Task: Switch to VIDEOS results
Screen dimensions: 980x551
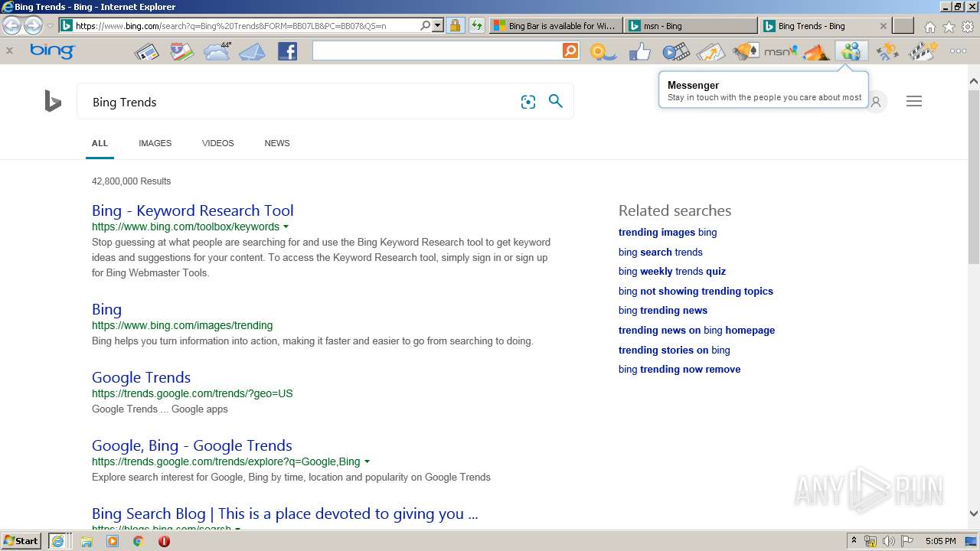Action: point(217,143)
